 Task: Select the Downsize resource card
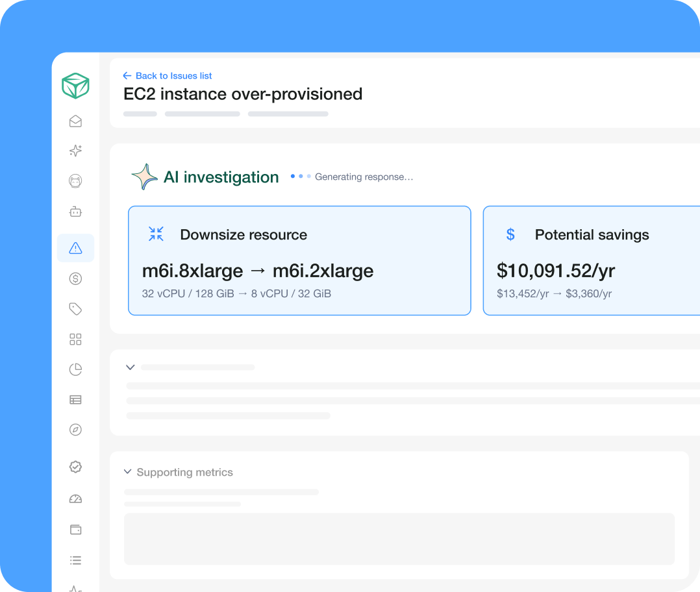[299, 260]
